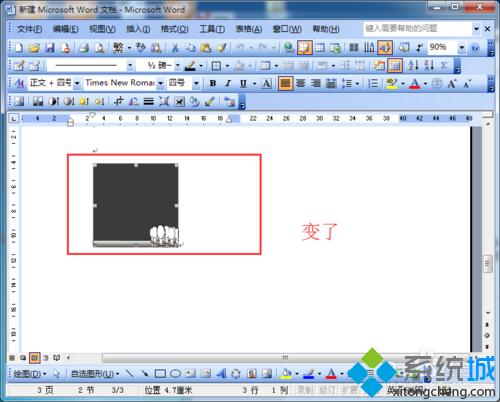Toggle Character Border A button

click(266, 84)
